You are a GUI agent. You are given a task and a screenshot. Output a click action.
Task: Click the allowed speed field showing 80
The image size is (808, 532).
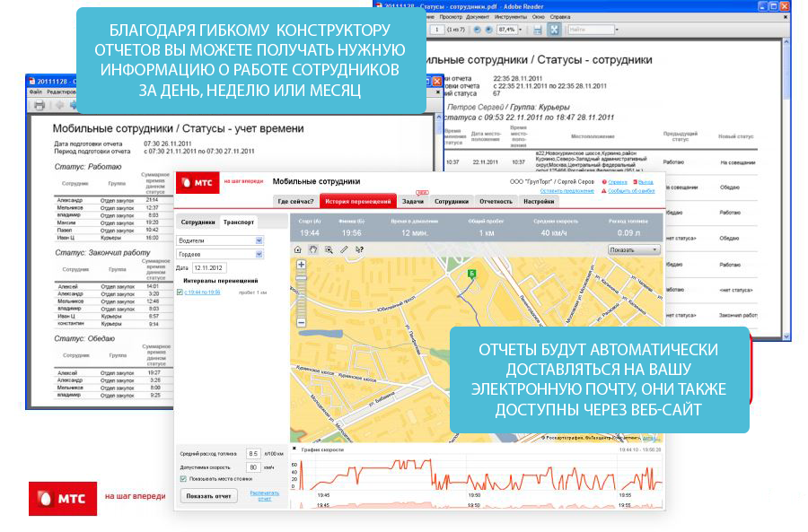pos(253,467)
